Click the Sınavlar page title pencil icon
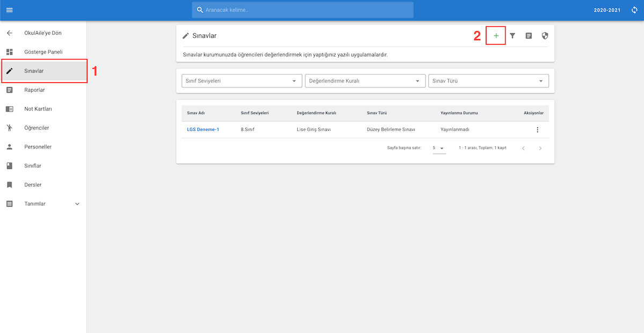Viewport: 644px width, 333px height. [x=186, y=36]
